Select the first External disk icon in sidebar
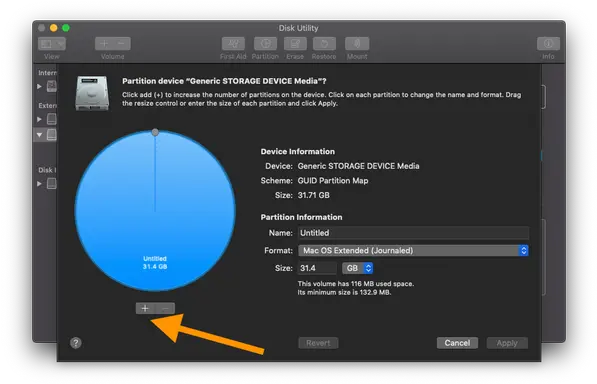 [x=52, y=119]
